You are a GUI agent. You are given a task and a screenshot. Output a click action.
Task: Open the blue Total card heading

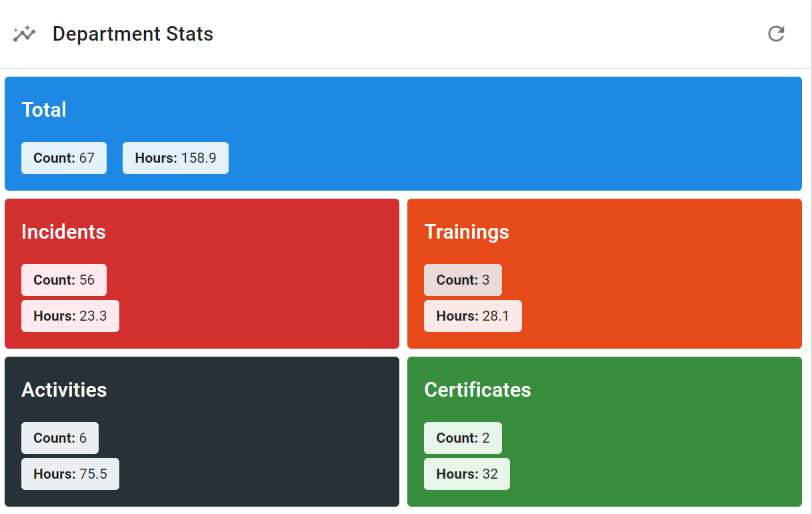coord(44,110)
